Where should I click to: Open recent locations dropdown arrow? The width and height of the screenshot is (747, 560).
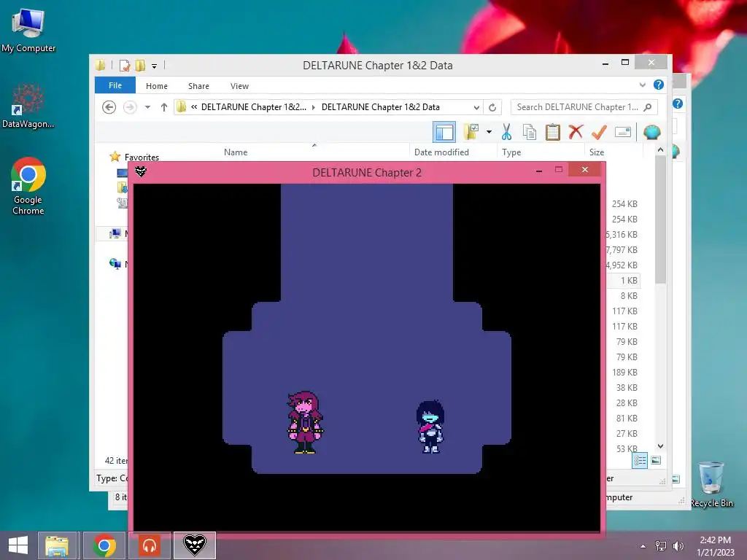tap(147, 107)
